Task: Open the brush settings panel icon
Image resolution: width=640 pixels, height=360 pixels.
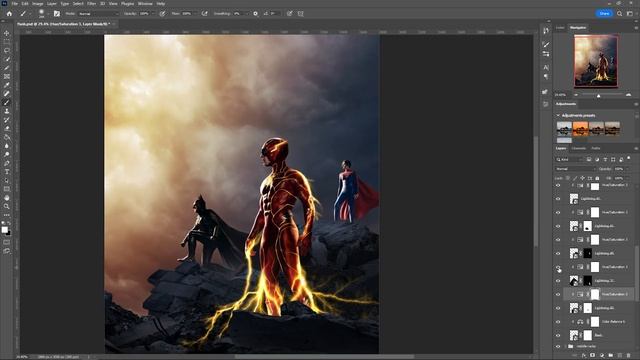Action: [57, 13]
